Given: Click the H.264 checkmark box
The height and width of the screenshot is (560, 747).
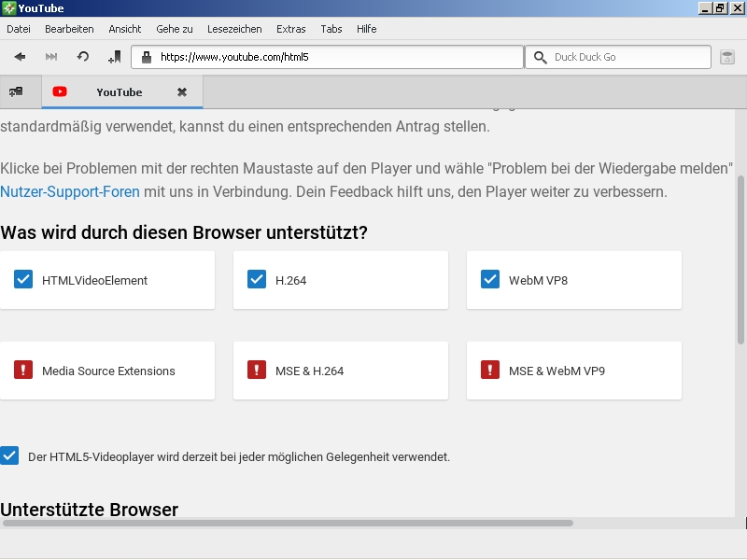Looking at the screenshot, I should pos(257,279).
